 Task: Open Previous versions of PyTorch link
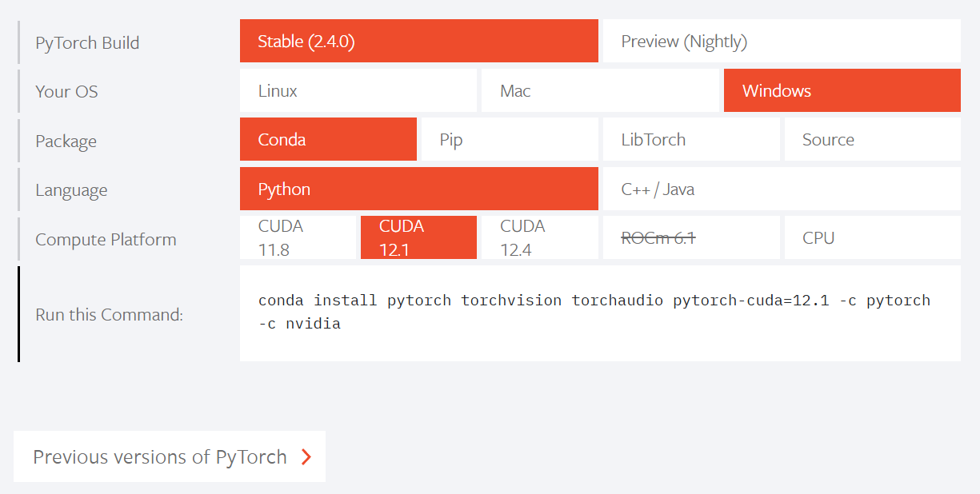(x=160, y=456)
